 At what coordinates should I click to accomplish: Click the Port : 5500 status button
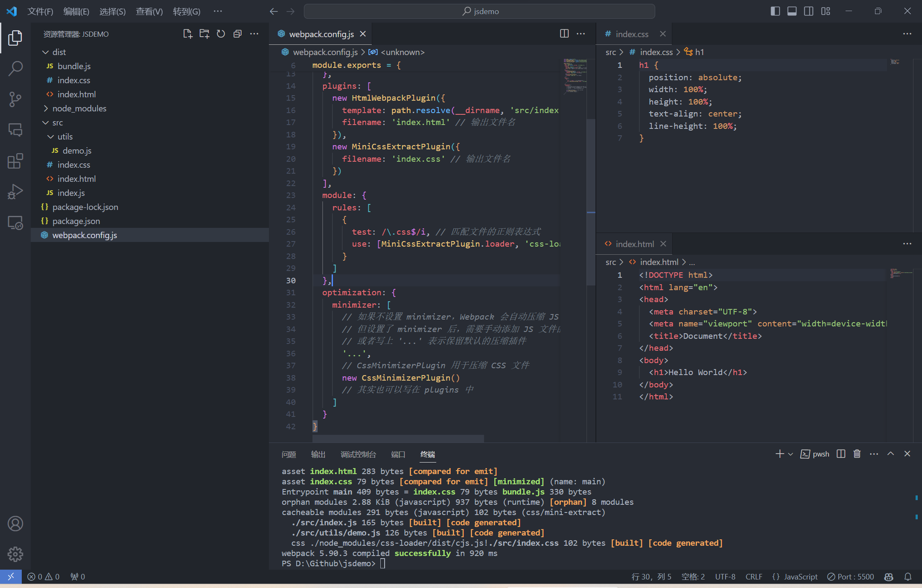[850, 576]
